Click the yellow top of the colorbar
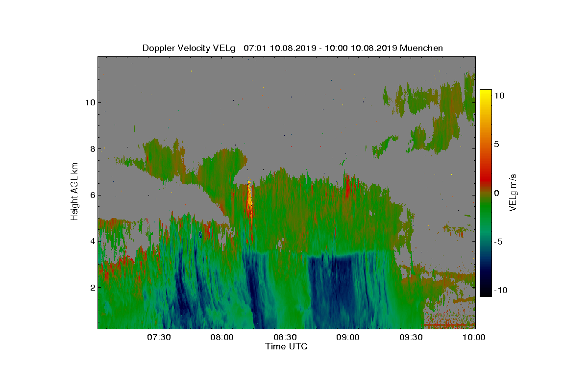588x392 pixels. [x=485, y=94]
